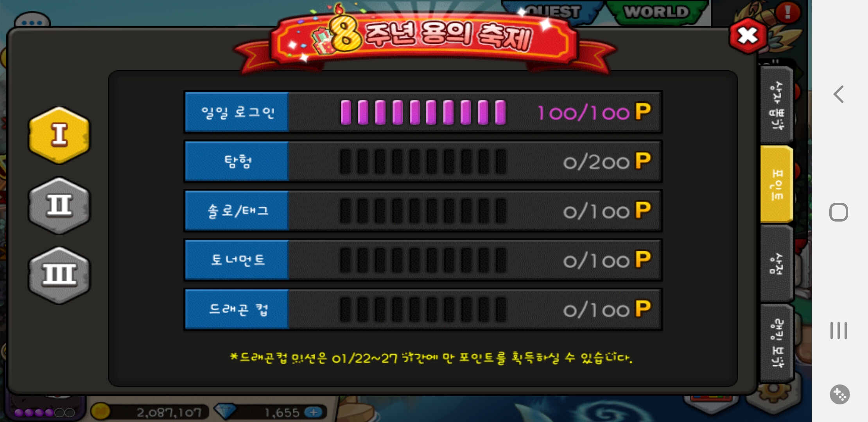Click the 드래곤 컵 mission label

(237, 309)
